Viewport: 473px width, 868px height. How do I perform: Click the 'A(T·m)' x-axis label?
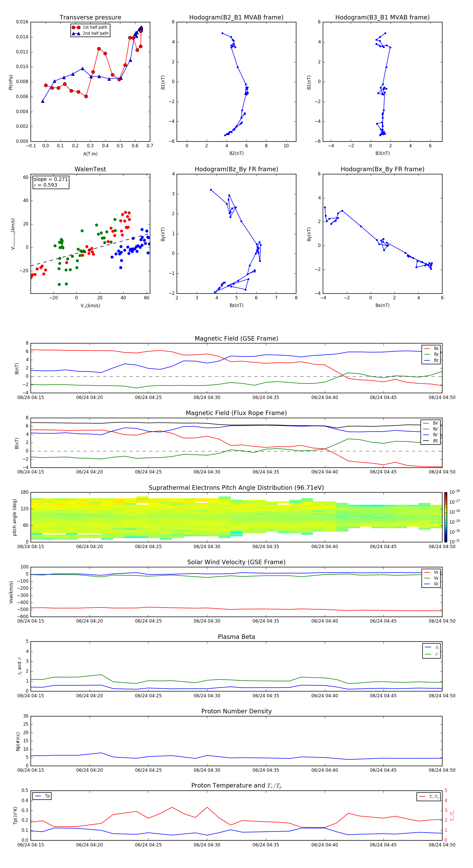tap(90, 154)
